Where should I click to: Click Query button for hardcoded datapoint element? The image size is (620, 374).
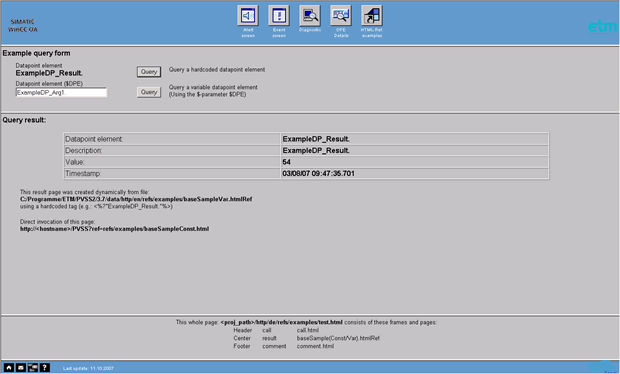(149, 72)
